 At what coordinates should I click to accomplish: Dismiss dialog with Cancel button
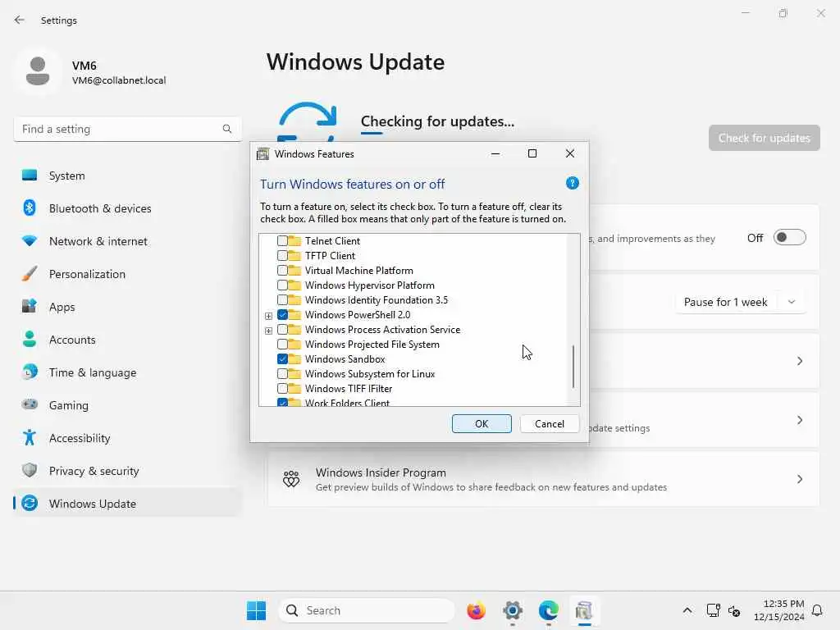tap(550, 424)
